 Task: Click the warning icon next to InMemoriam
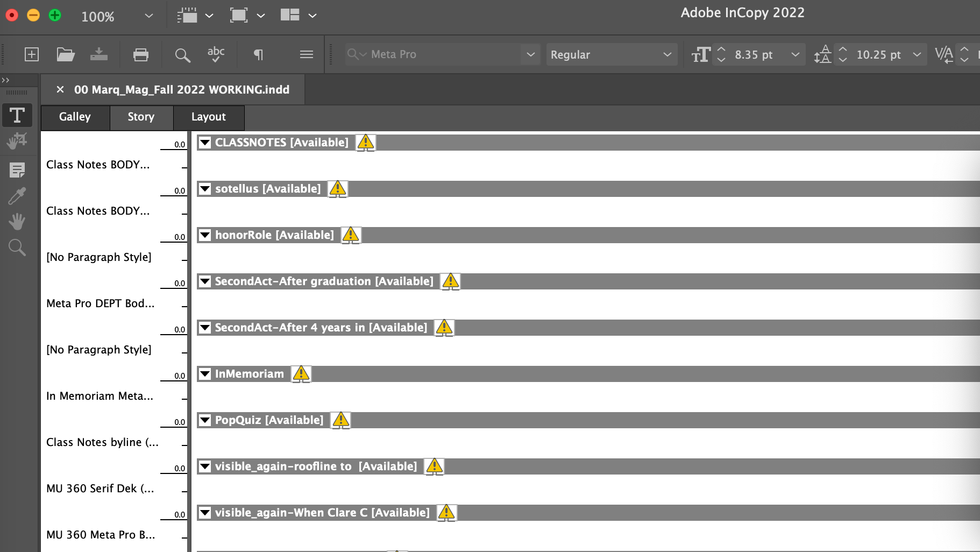tap(301, 373)
